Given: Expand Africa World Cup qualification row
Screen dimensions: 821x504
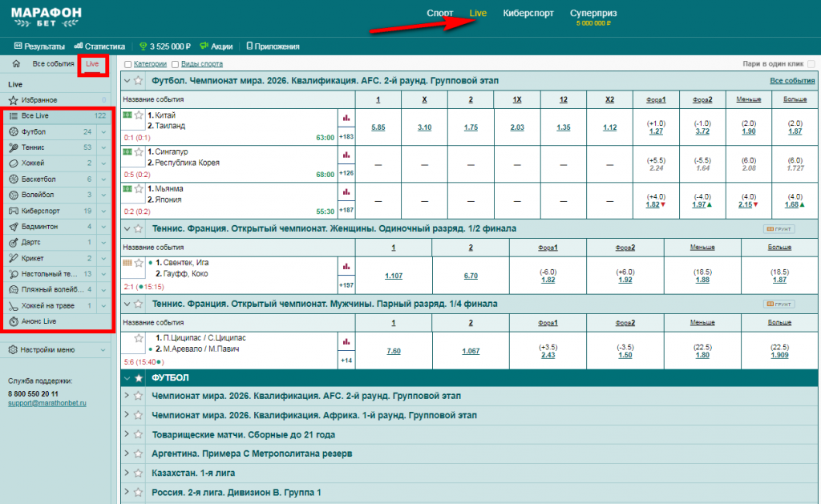Looking at the screenshot, I should (x=127, y=415).
